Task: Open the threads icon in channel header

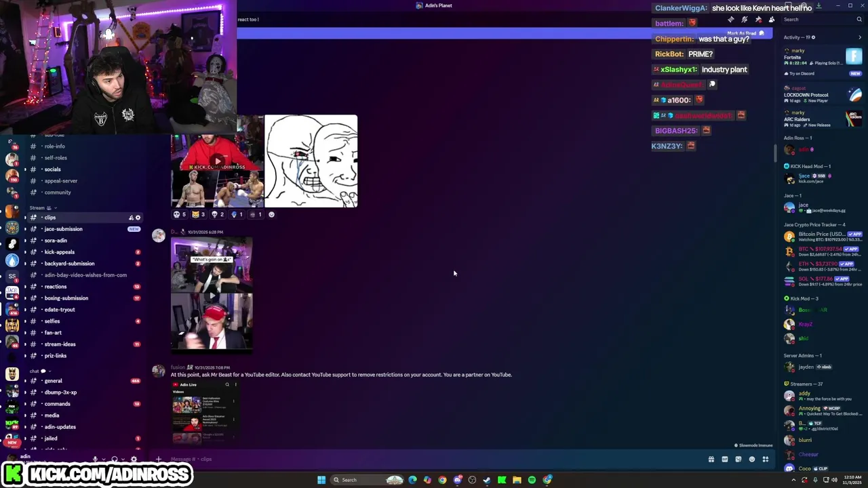Action: click(731, 20)
